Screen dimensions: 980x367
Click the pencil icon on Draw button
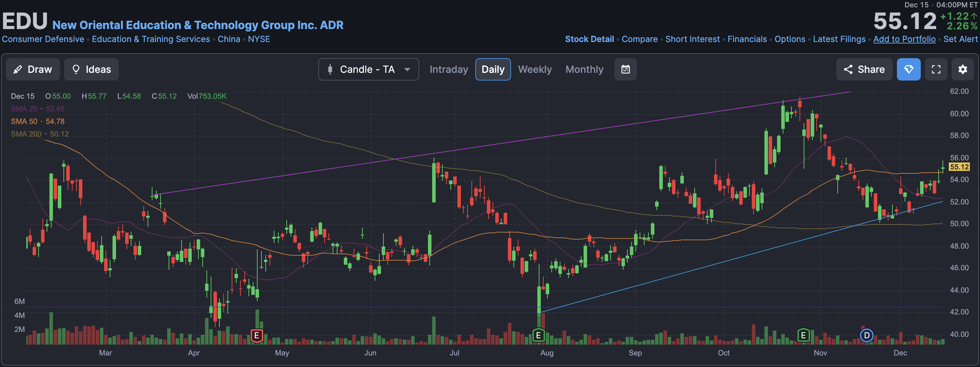(18, 69)
